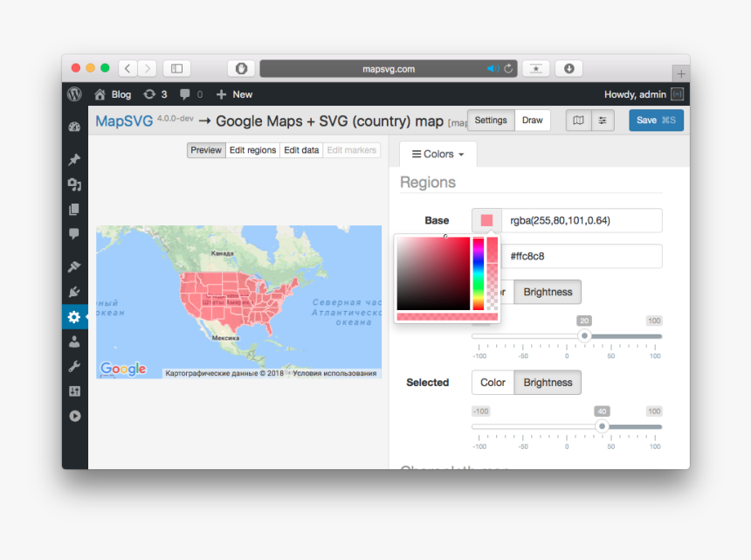Switch to Settings mode
This screenshot has width=751, height=560.
click(491, 121)
